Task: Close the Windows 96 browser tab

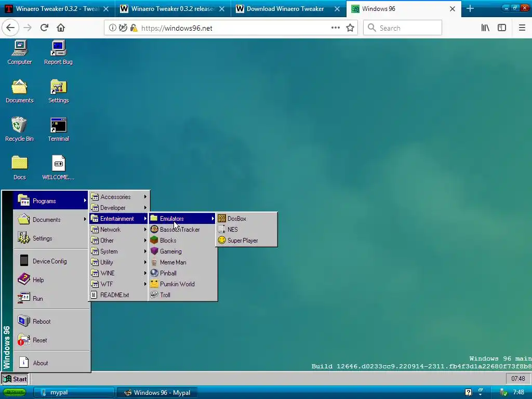Action: [x=453, y=9]
